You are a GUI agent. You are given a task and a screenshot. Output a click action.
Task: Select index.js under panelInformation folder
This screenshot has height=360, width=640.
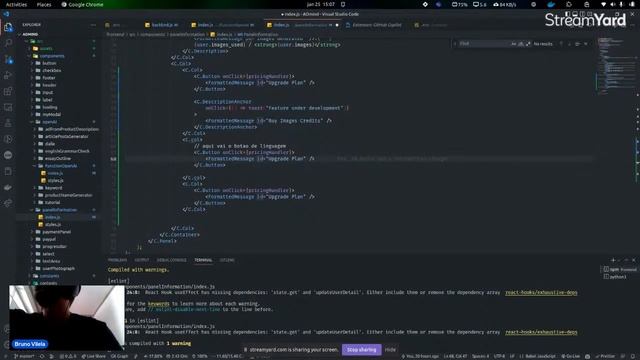52,217
